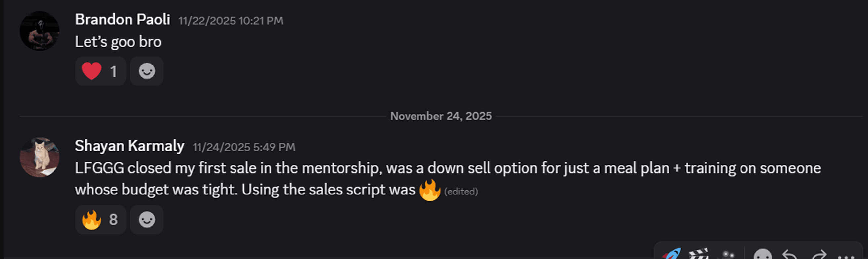The image size is (868, 259).
Task: Select the message text saying Let's goo bro
Action: pyautogui.click(x=119, y=41)
